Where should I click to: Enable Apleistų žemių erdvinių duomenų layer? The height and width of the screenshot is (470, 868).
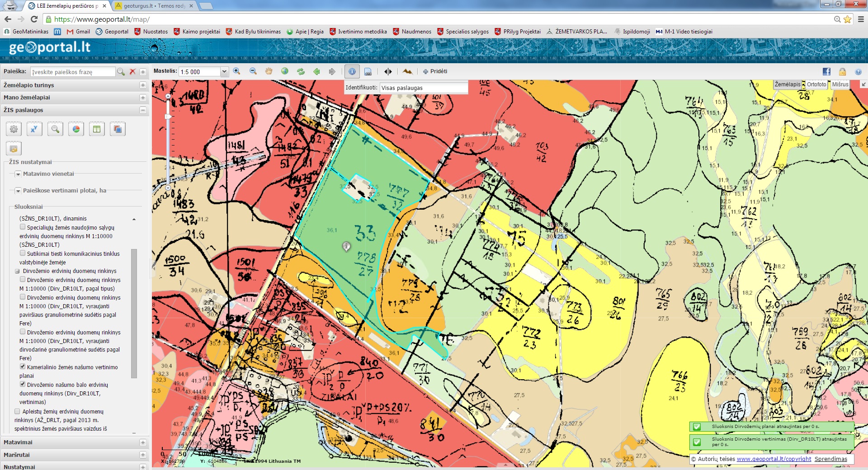tap(17, 411)
